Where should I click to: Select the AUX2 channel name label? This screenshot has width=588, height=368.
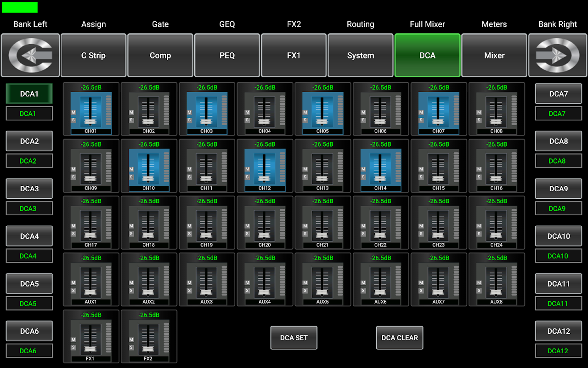coord(149,302)
